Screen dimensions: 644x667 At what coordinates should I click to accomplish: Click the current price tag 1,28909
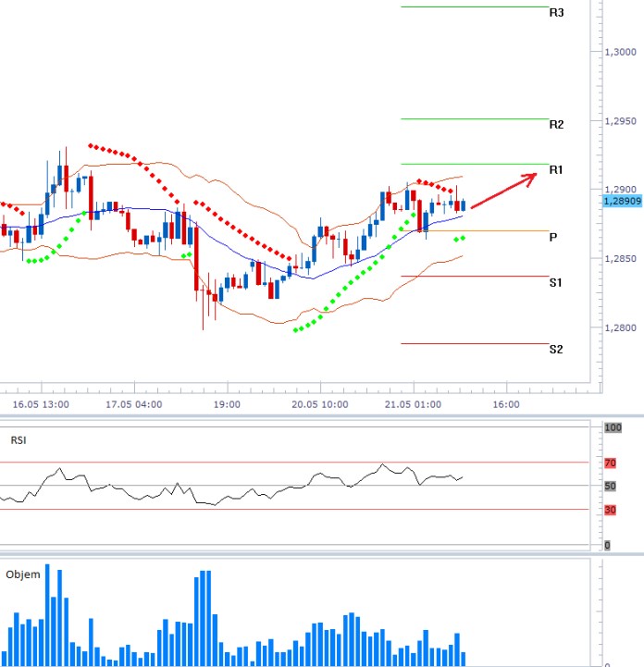pos(623,201)
